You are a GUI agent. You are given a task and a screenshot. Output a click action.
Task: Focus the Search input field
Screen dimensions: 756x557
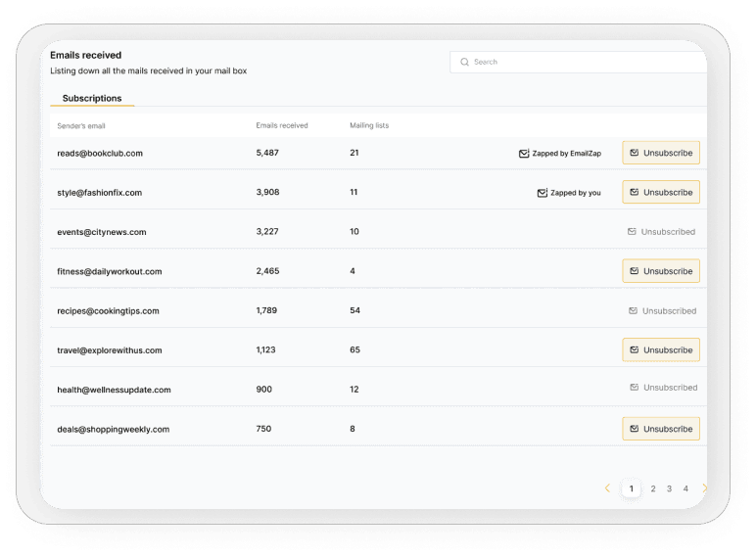pos(578,62)
